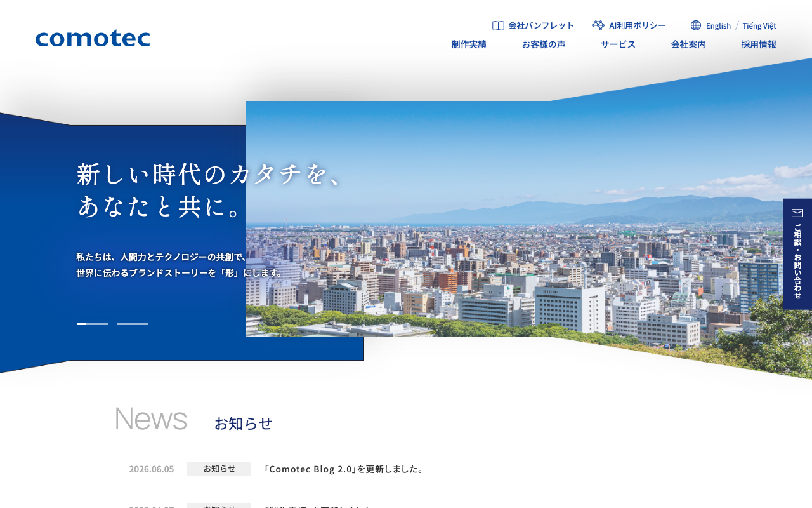Open the ご相談・お問い合わせ side button
Viewport: 812px width, 508px height.
pyautogui.click(x=797, y=254)
